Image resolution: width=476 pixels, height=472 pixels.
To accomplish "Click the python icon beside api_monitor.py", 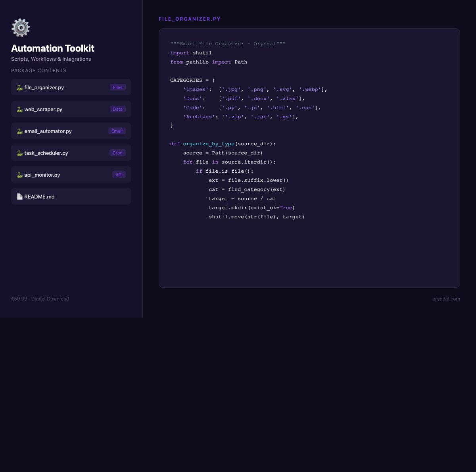I will 19,175.
